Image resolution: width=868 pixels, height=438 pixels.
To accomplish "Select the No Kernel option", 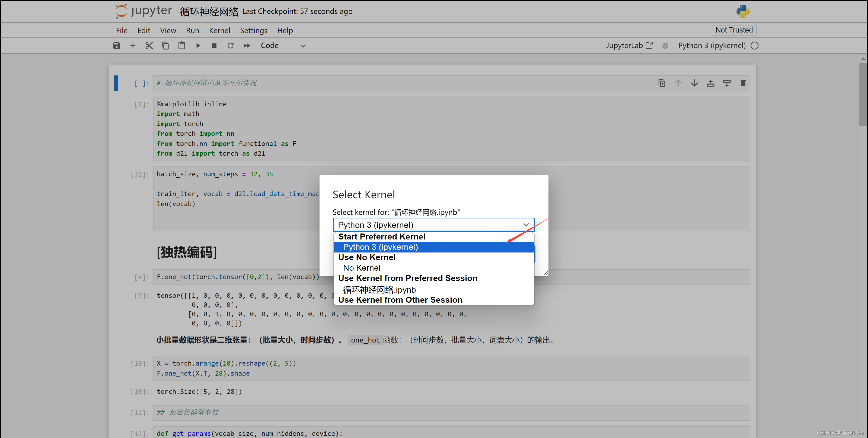I will pyautogui.click(x=362, y=268).
